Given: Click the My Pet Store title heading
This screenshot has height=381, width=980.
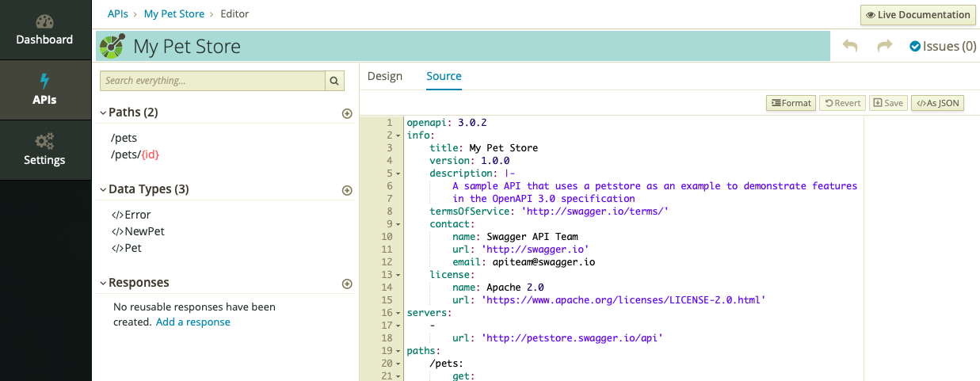Looking at the screenshot, I should click(187, 47).
